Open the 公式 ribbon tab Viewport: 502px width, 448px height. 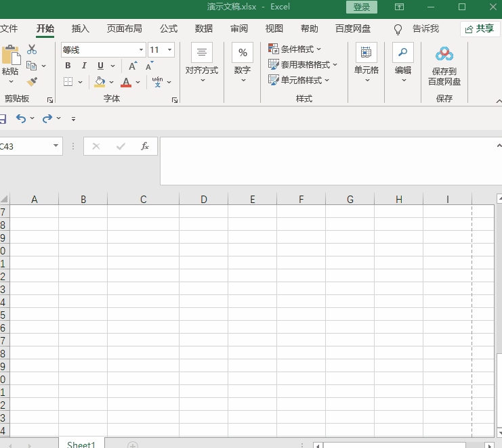pyautogui.click(x=169, y=28)
